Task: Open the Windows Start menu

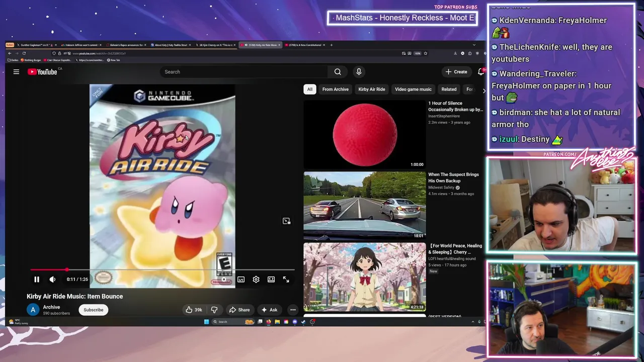Action: coord(206,322)
